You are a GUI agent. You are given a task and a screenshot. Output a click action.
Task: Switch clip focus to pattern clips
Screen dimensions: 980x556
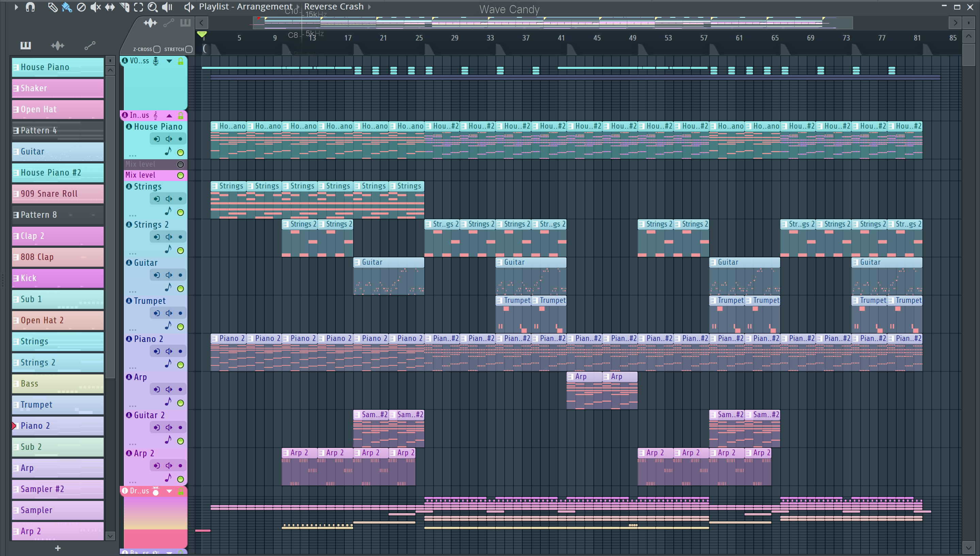185,23
